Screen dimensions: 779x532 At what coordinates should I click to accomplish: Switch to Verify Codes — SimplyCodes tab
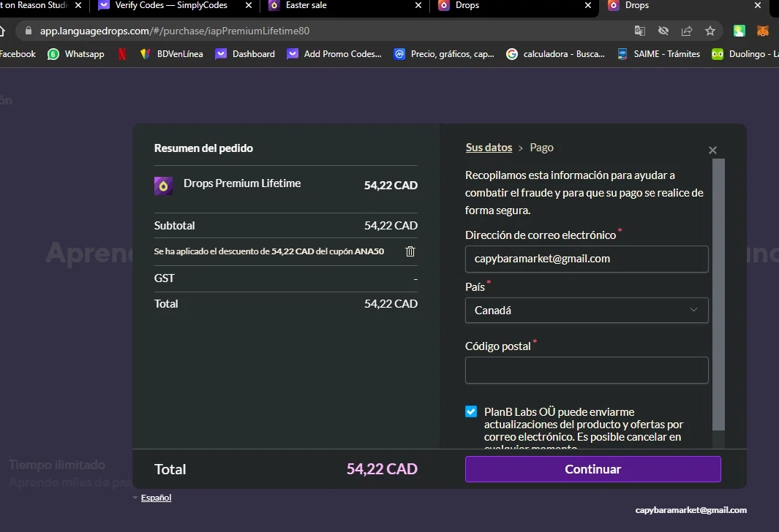click(x=170, y=5)
